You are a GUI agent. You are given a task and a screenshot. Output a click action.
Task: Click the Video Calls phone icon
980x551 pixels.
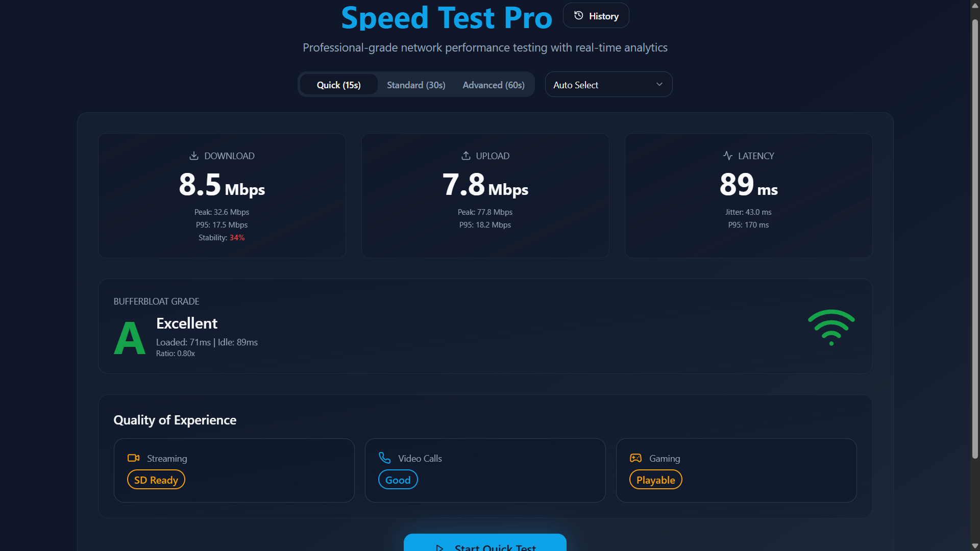tap(385, 458)
